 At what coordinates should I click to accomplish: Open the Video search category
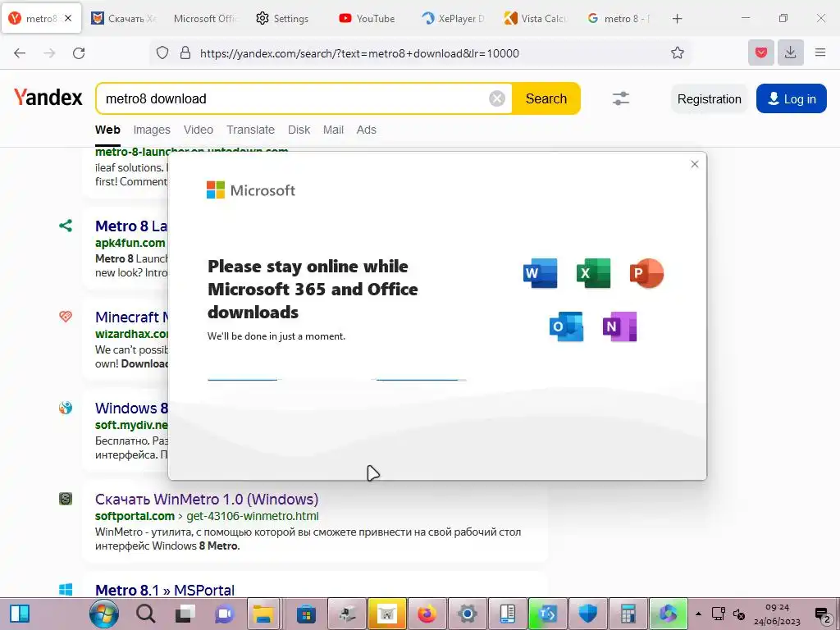199,130
